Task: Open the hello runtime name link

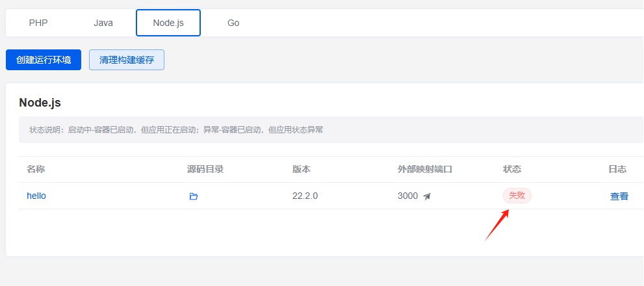Action: tap(36, 196)
